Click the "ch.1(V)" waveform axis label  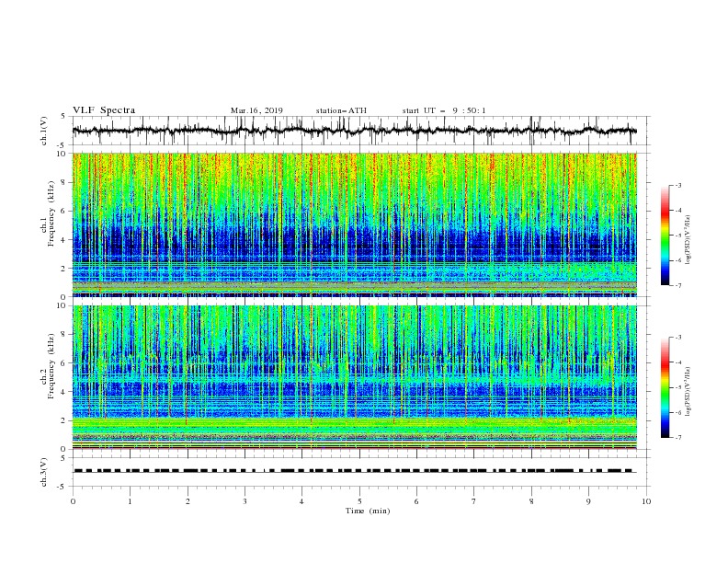pyautogui.click(x=44, y=131)
